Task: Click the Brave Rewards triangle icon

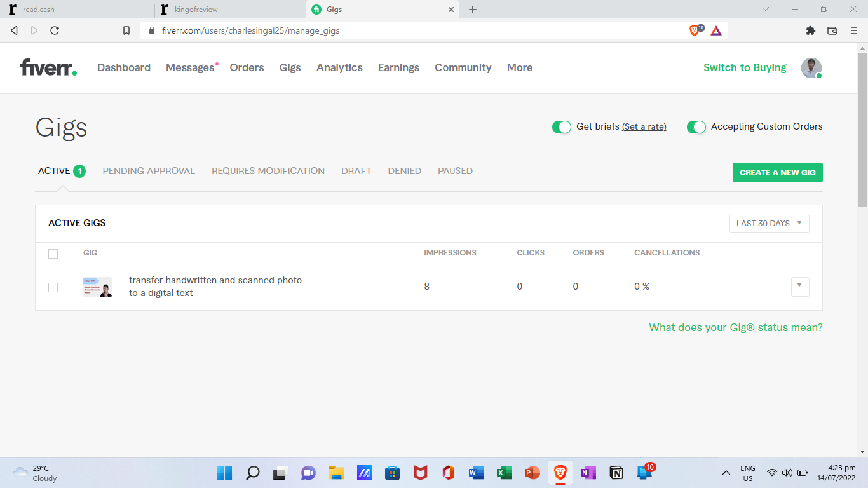Action: pyautogui.click(x=716, y=30)
